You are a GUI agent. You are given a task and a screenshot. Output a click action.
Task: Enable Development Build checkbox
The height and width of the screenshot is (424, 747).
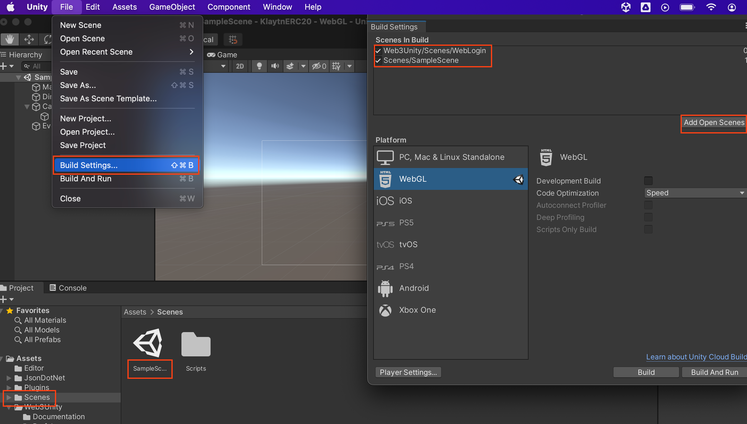(x=648, y=181)
